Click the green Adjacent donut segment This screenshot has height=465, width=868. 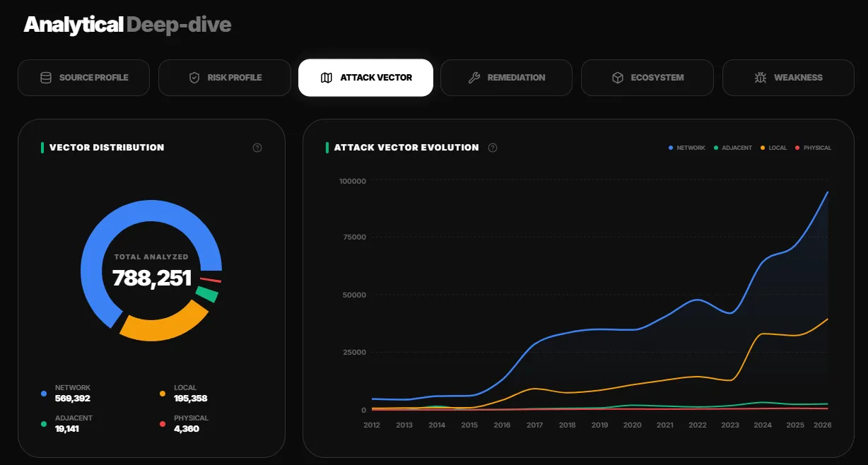pos(208,295)
